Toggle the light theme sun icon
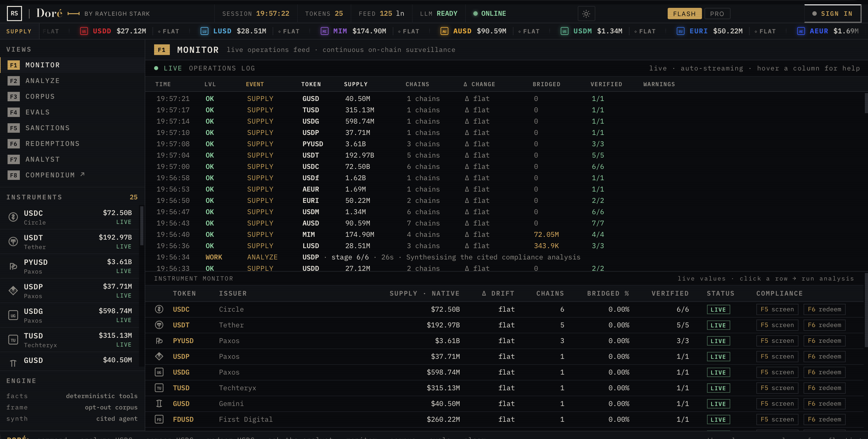Viewport: 868px width, 439px height. (x=586, y=14)
